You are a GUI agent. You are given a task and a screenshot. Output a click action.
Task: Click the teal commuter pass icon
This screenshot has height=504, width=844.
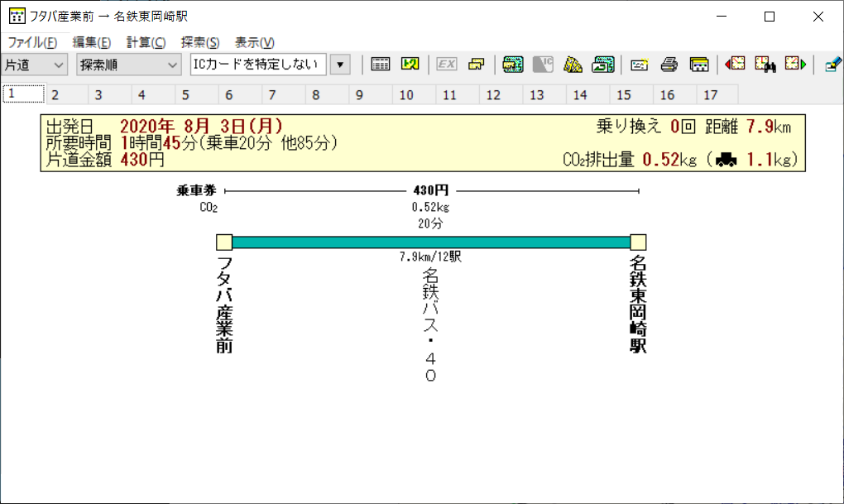click(x=513, y=65)
